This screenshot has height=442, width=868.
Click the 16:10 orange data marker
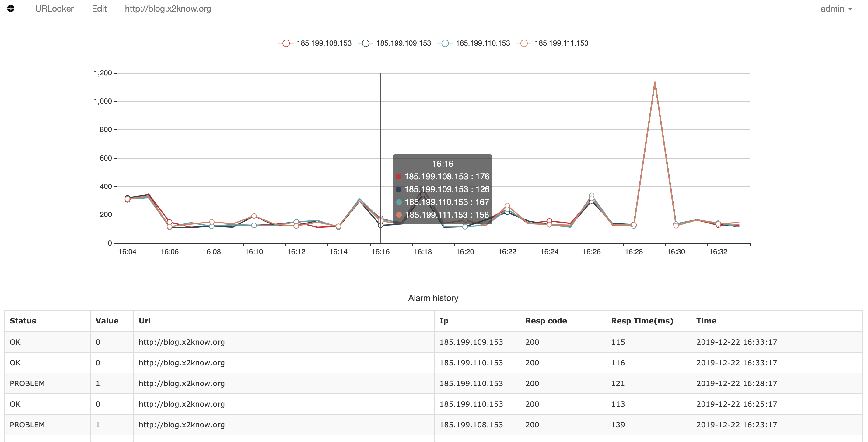pos(254,216)
